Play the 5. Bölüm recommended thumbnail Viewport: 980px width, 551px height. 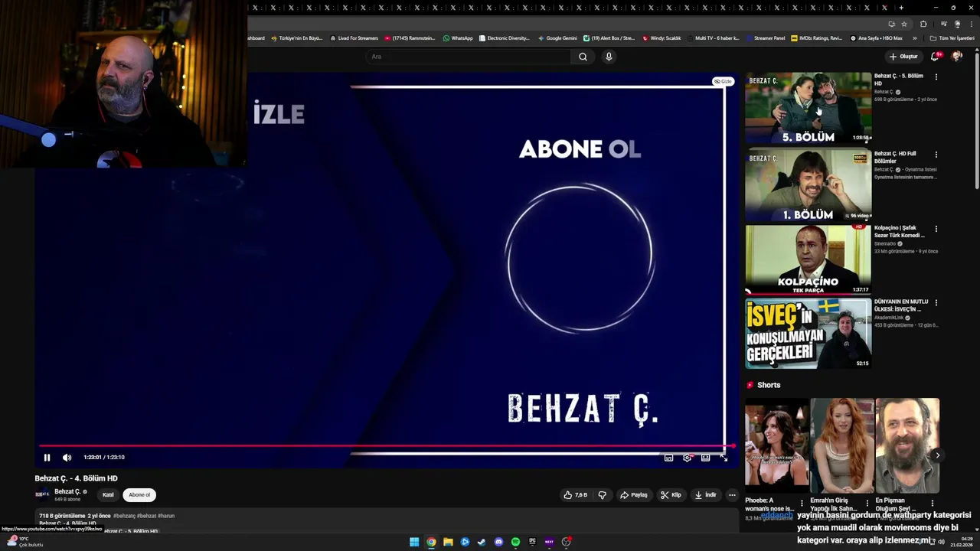(x=808, y=108)
